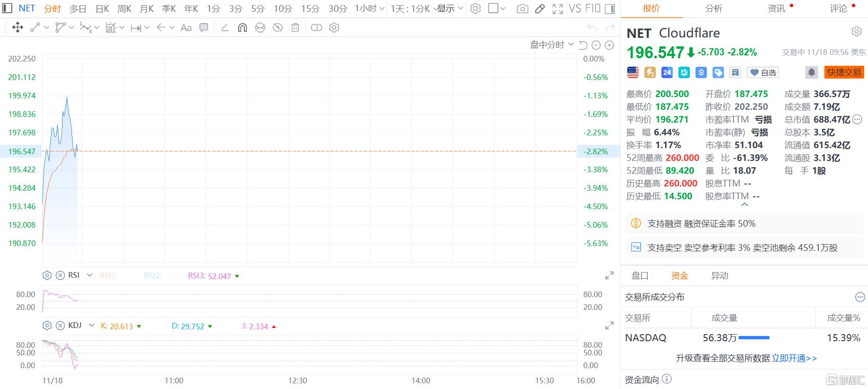The image size is (868, 389).
Task: Click the 立即开通>> upgrade link
Action: tap(794, 358)
